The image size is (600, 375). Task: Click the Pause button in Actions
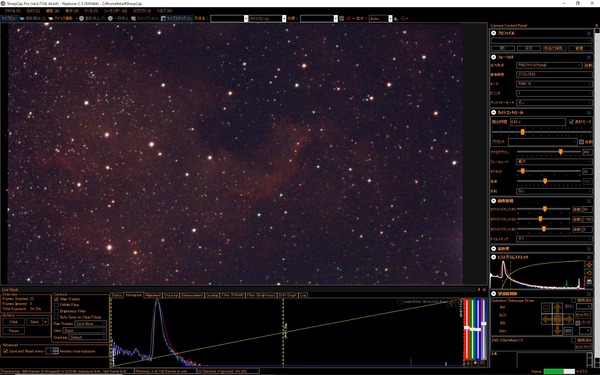coord(14,331)
